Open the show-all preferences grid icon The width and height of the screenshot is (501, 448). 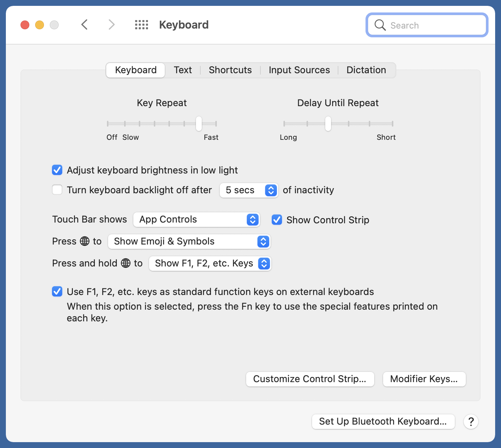(x=141, y=25)
